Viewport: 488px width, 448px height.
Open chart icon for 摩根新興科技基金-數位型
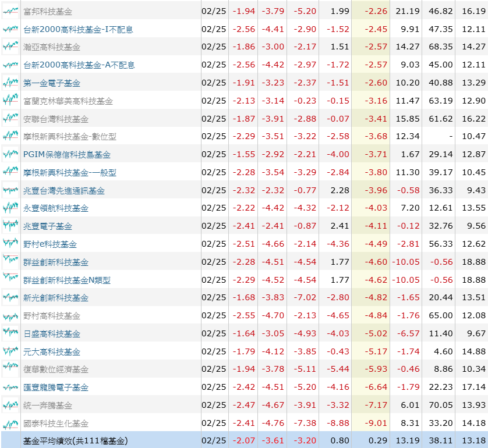tap(10, 136)
